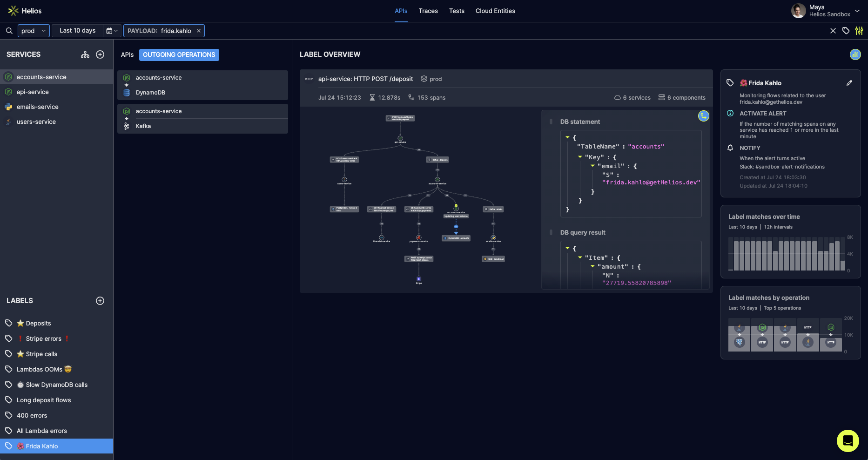Collapse the "email" JSON node
868x460 pixels.
pyautogui.click(x=592, y=166)
